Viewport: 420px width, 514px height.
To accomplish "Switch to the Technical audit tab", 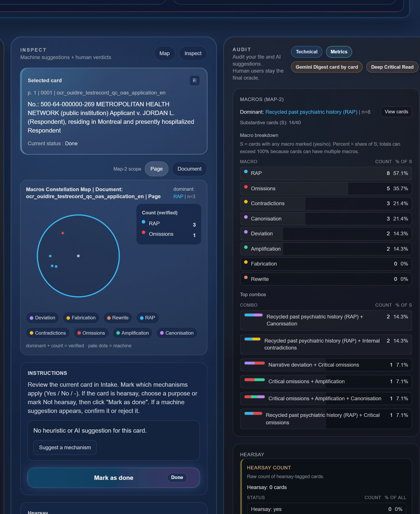I will tap(306, 52).
